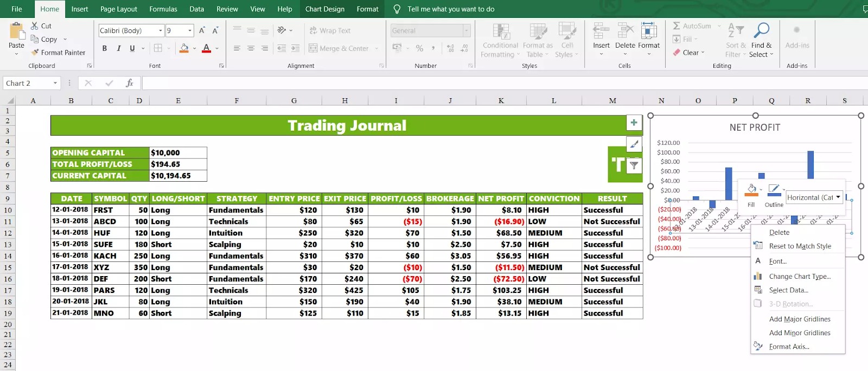Switch to the Page Layout tab
Viewport: 868px width, 371px height.
click(x=119, y=9)
